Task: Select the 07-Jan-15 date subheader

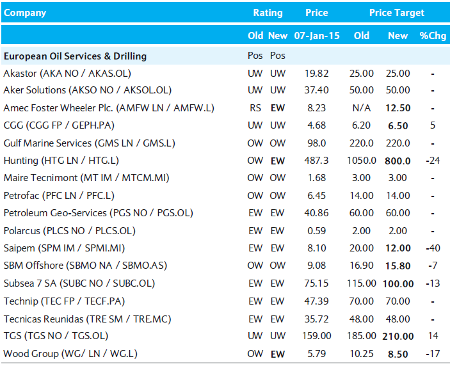Action: coord(317,36)
